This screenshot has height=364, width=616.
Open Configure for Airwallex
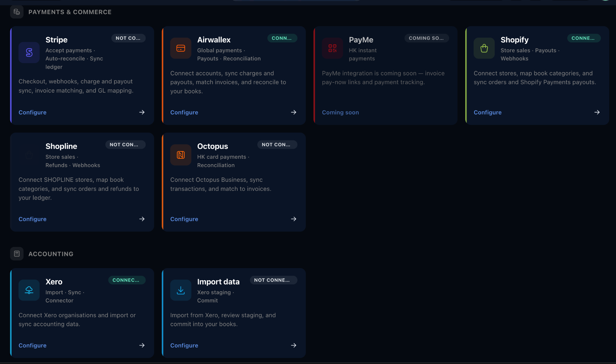(x=184, y=113)
